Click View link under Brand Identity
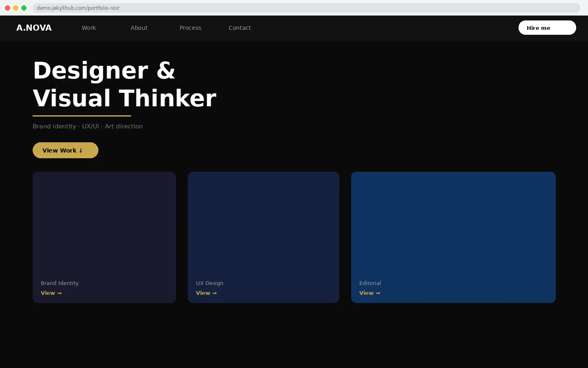This screenshot has width=588, height=368. tap(51, 293)
